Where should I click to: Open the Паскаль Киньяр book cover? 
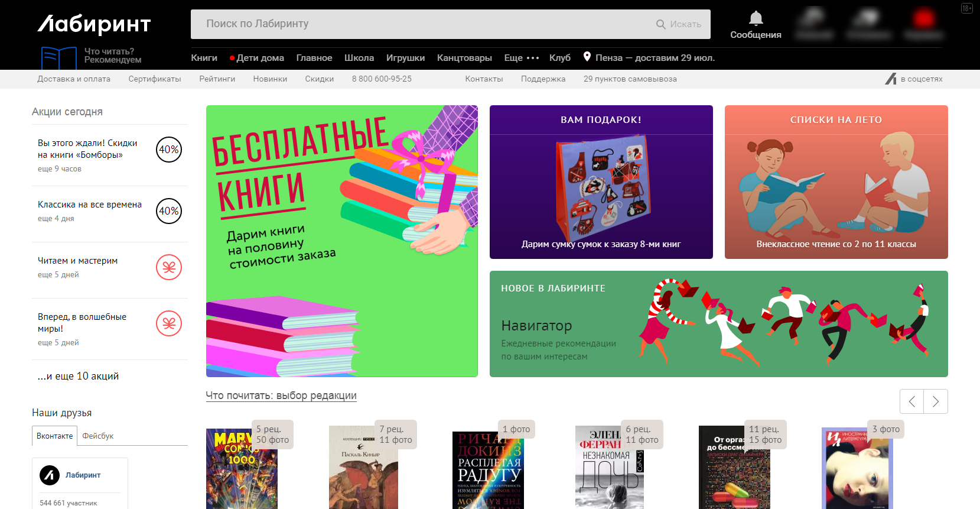click(363, 468)
